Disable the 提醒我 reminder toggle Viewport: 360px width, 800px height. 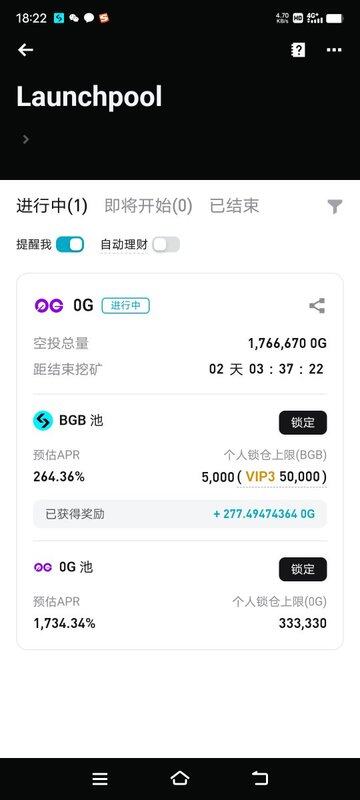click(x=70, y=244)
